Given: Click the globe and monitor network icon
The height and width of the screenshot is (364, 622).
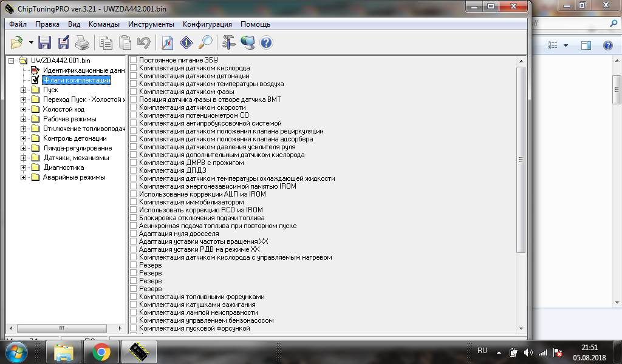Looking at the screenshot, I should pyautogui.click(x=247, y=42).
